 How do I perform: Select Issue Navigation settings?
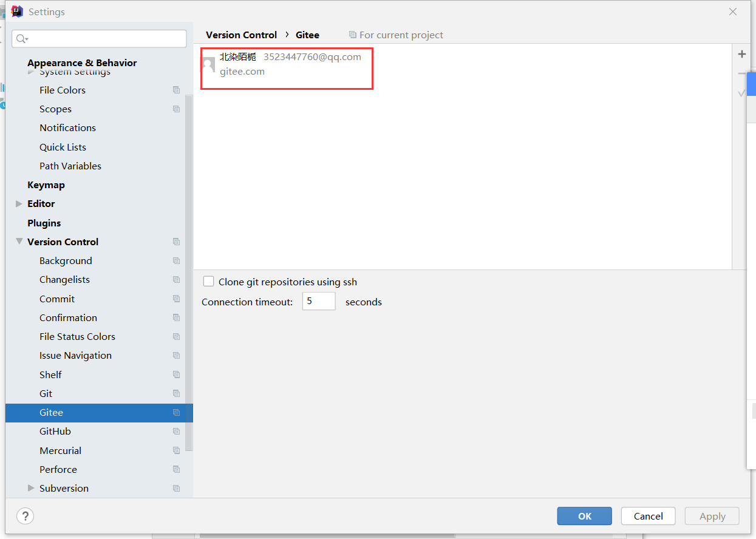[75, 356]
